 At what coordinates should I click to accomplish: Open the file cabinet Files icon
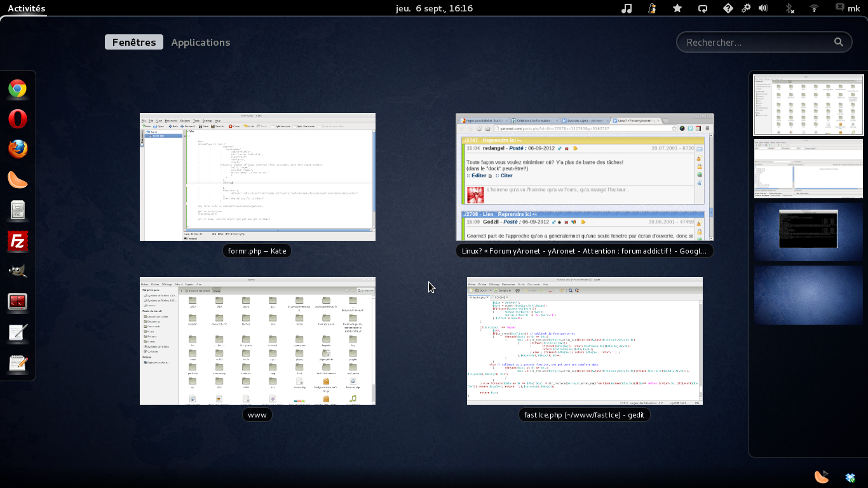tap(18, 210)
